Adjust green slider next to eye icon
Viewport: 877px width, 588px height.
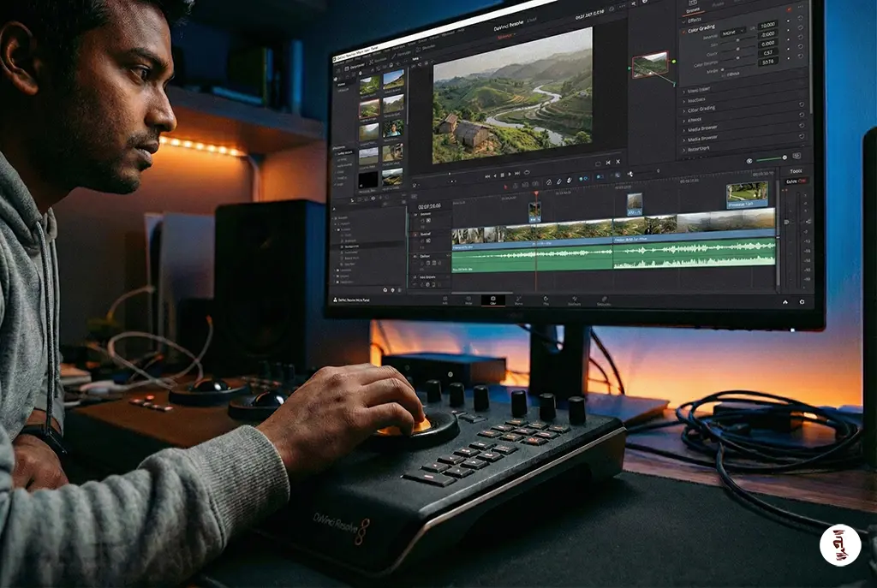(772, 159)
